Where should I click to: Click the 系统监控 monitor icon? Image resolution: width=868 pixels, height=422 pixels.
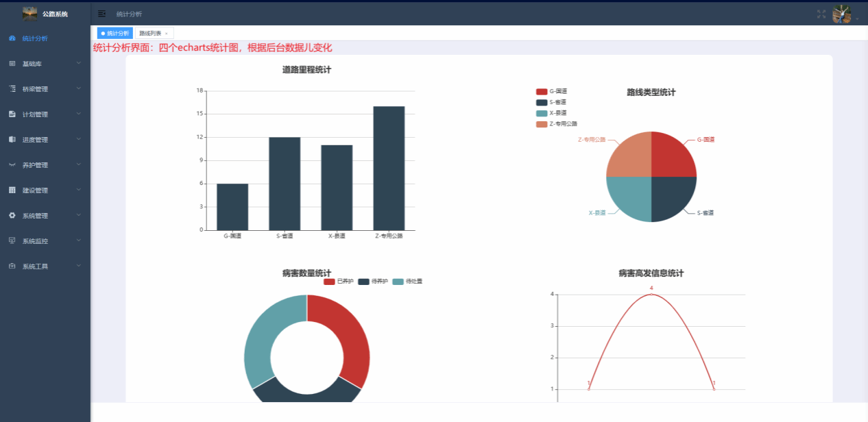(12, 241)
